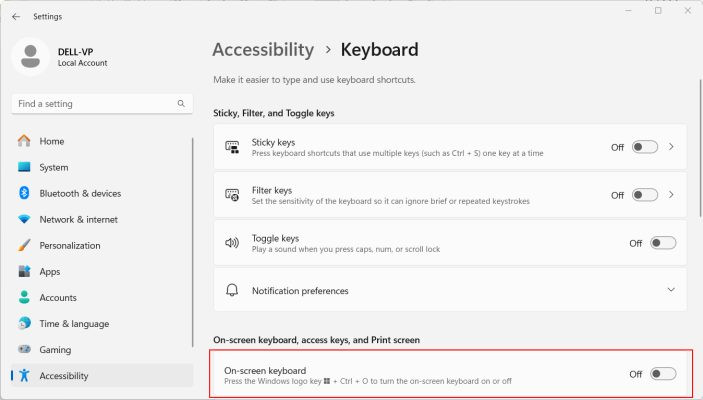Click the Network & internet wifi icon
The width and height of the screenshot is (703, 400).
click(24, 219)
